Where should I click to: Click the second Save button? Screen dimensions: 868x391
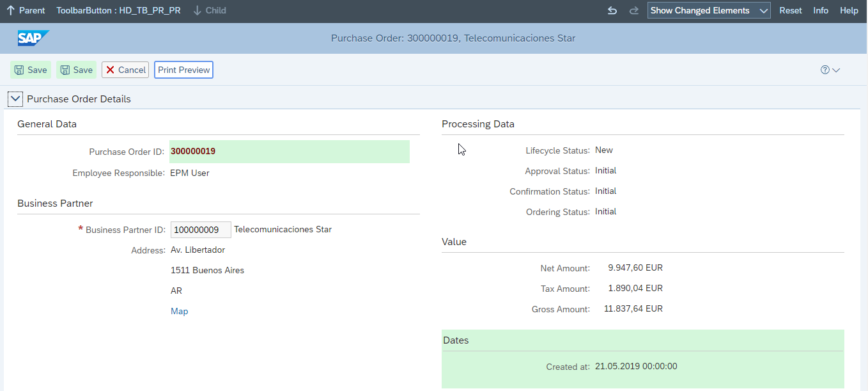tap(76, 70)
